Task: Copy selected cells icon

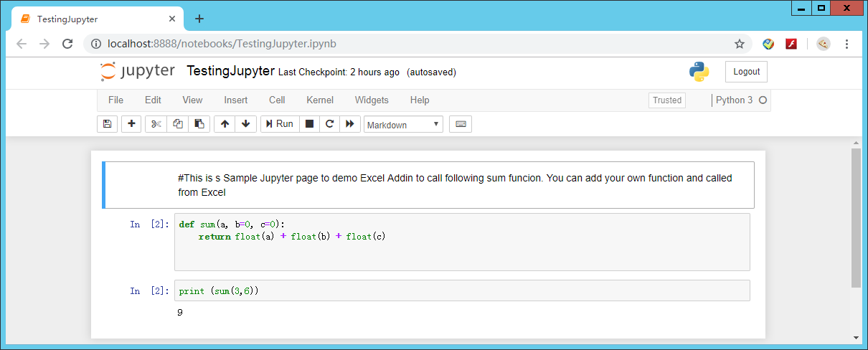Action: click(178, 124)
